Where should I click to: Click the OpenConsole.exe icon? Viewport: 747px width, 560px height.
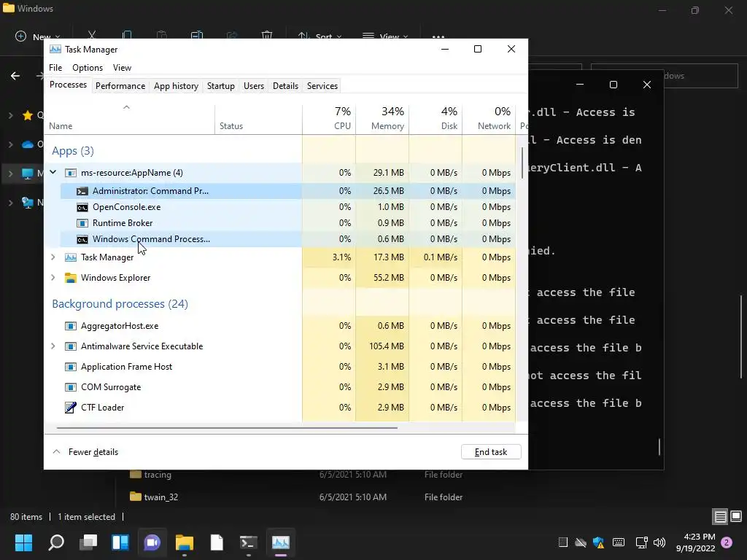coord(82,207)
